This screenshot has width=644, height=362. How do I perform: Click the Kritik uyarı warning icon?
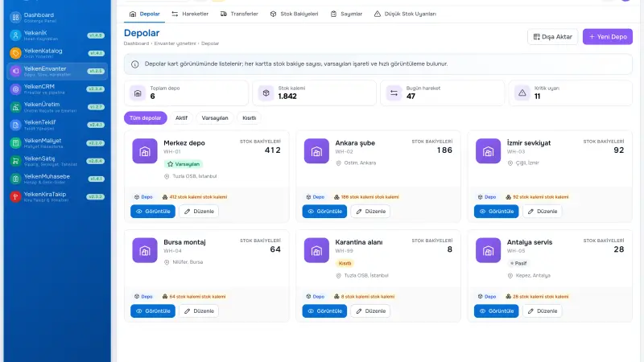pos(522,93)
